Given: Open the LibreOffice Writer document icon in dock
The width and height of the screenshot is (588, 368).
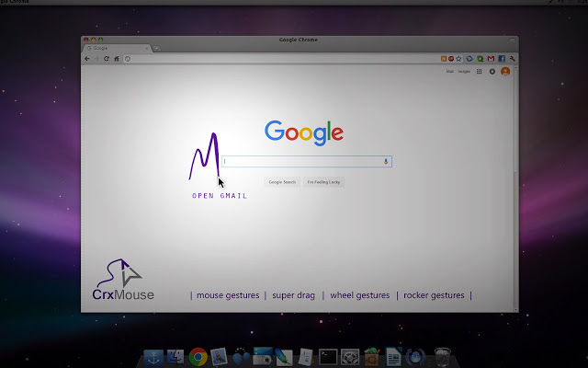Looking at the screenshot, I should pos(394,356).
